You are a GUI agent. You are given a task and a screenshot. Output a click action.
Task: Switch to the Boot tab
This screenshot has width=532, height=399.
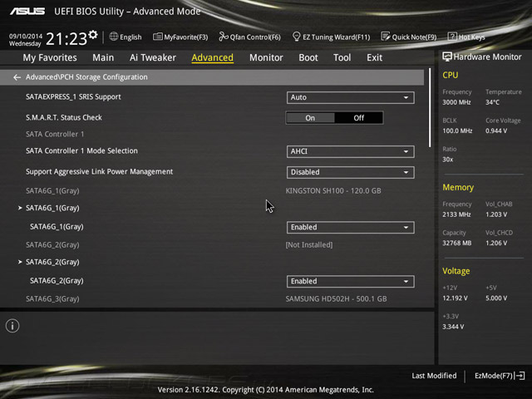point(308,57)
